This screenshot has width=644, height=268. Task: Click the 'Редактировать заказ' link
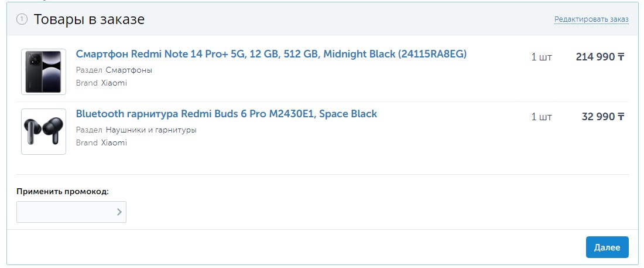tap(591, 19)
